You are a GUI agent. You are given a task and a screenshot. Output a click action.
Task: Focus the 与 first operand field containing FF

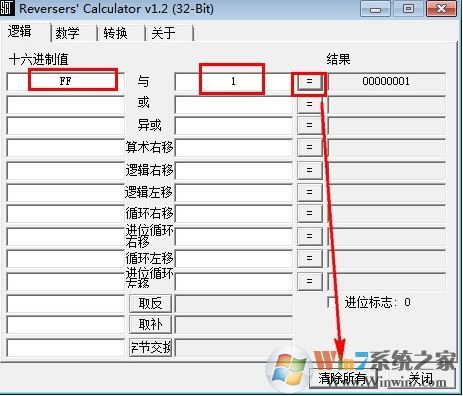[66, 81]
